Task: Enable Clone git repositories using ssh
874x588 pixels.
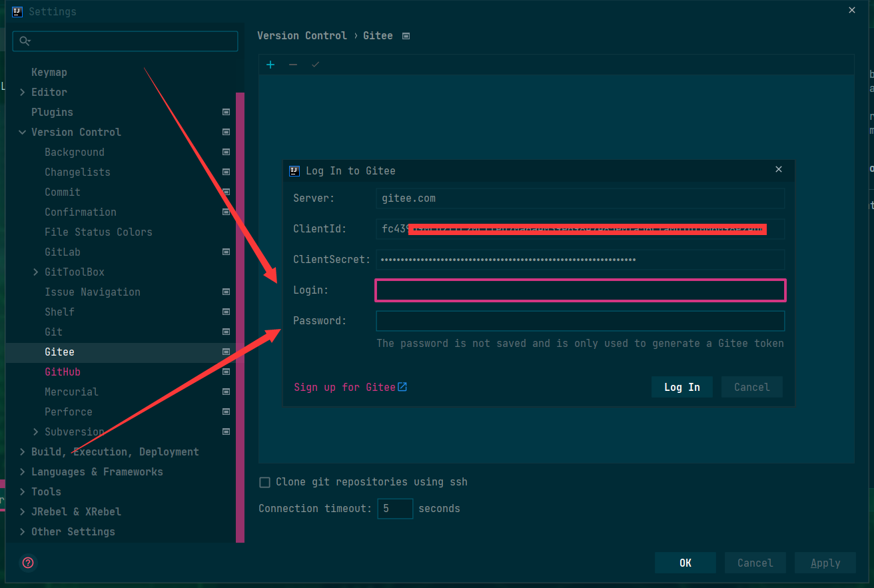Action: (x=264, y=482)
